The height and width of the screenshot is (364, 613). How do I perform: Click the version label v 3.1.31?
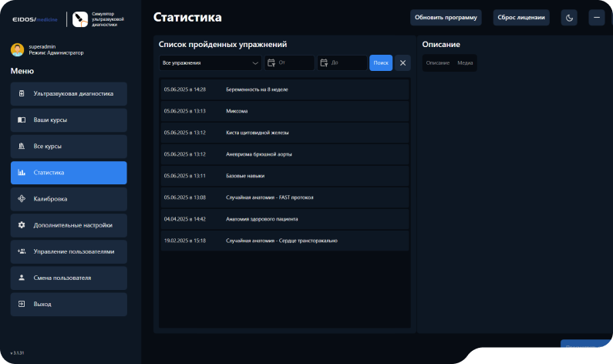(x=17, y=353)
